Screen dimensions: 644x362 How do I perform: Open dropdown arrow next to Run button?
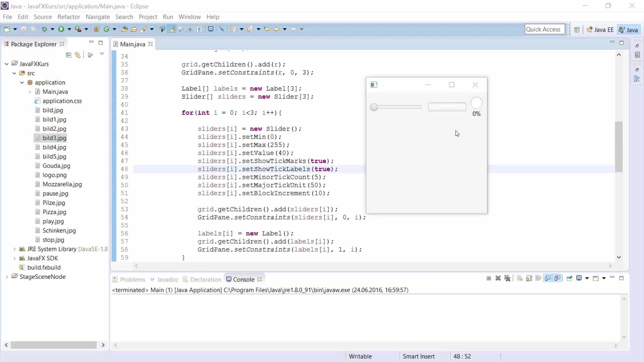pos(69,29)
